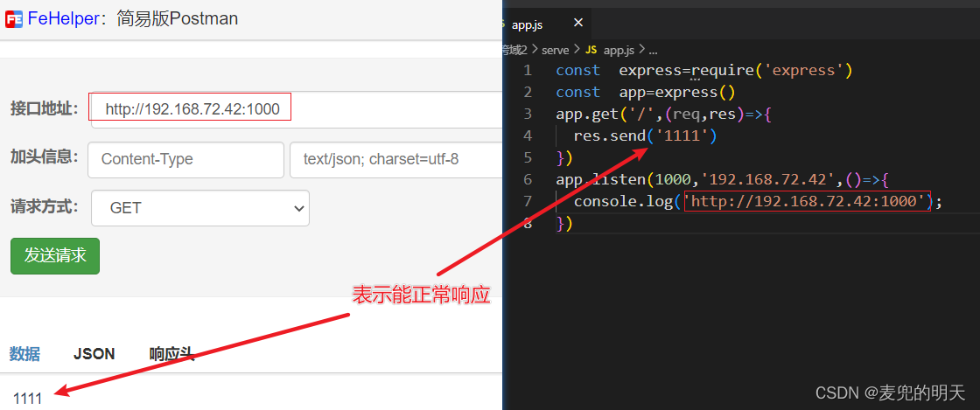Image resolution: width=980 pixels, height=410 pixels.
Task: Click the text/json charset header value field
Action: point(396,160)
